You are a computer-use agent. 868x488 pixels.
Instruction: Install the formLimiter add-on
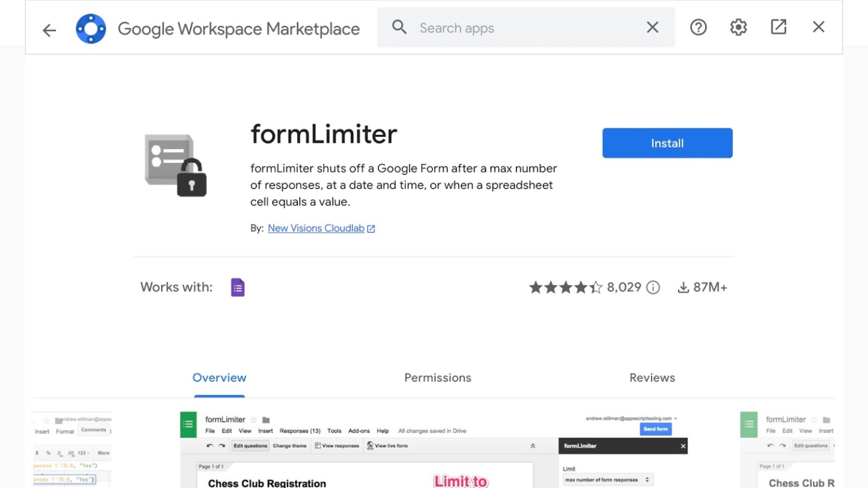(667, 143)
